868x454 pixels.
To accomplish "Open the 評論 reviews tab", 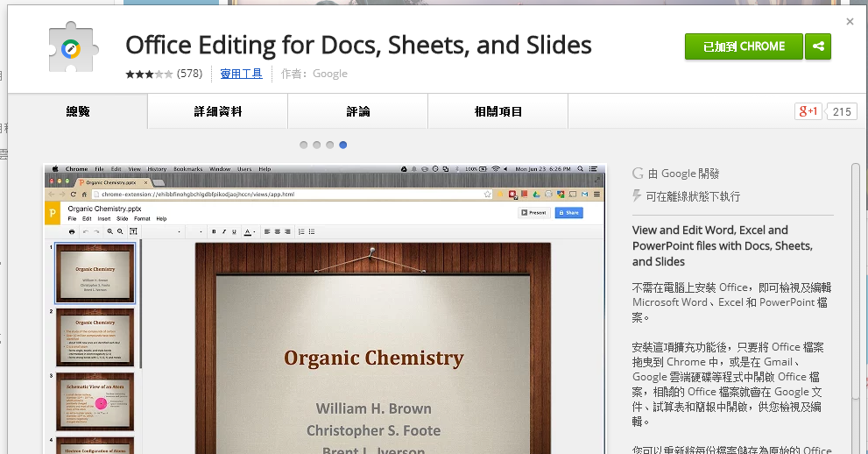I will (x=358, y=111).
